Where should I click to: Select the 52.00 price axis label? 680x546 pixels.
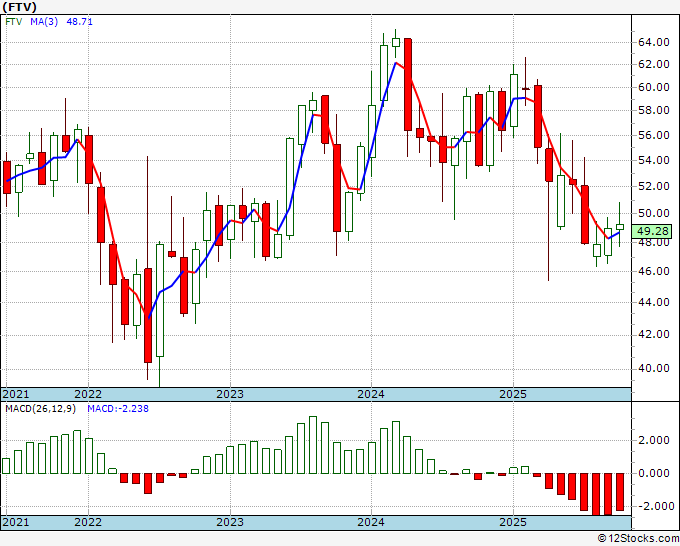[x=654, y=186]
